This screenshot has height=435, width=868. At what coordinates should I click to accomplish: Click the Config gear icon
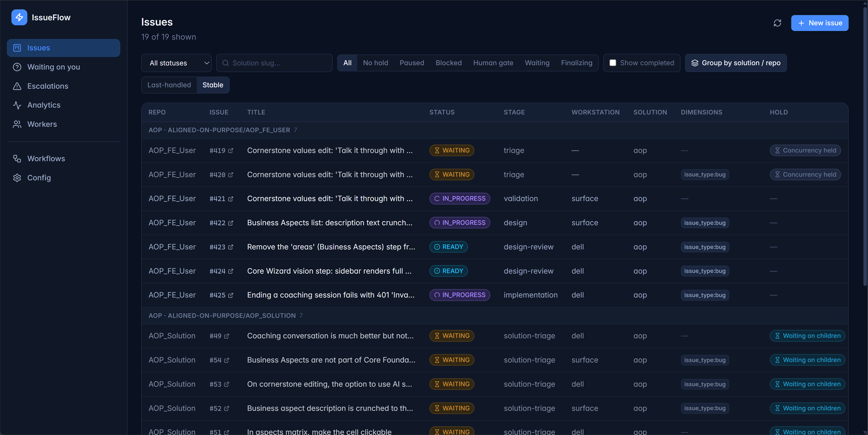17,178
